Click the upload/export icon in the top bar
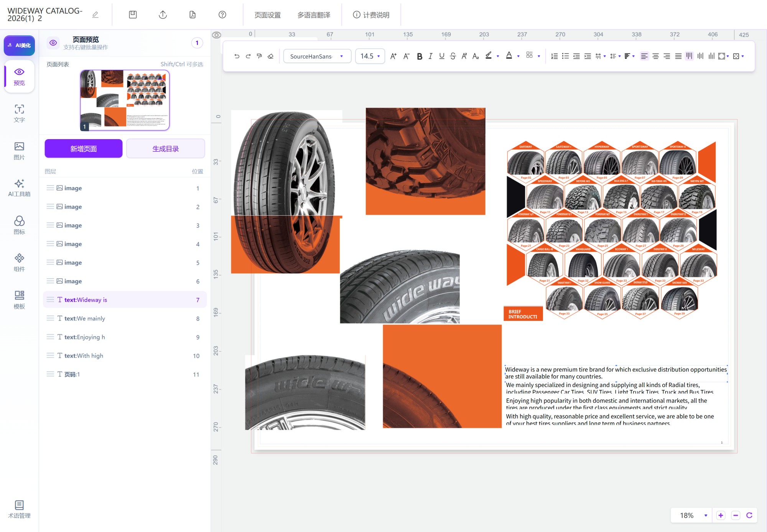The width and height of the screenshot is (767, 532). (x=163, y=15)
